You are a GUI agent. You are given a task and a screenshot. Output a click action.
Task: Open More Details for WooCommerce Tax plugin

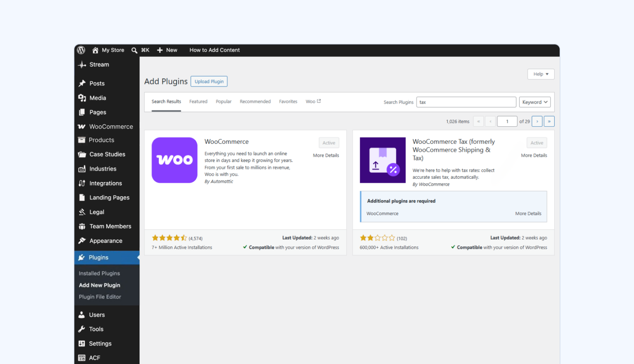(534, 156)
